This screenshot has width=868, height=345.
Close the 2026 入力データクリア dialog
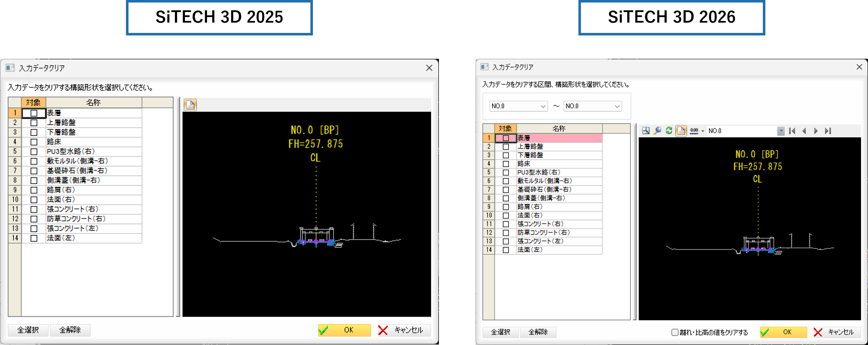(859, 67)
